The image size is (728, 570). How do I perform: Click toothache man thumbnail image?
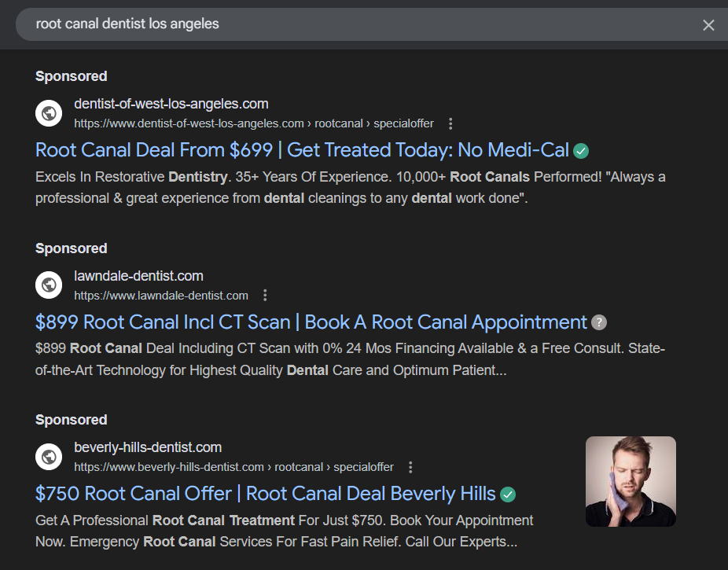click(631, 481)
